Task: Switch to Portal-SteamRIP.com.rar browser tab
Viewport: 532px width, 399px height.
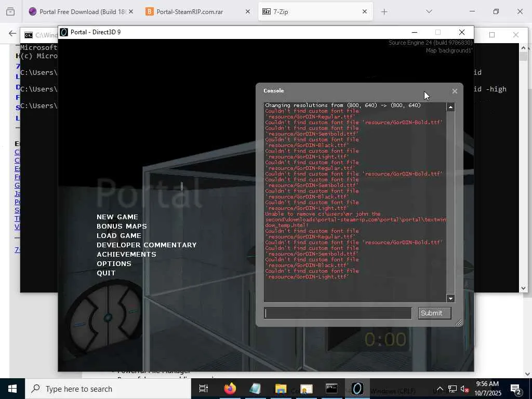Action: pos(198,11)
